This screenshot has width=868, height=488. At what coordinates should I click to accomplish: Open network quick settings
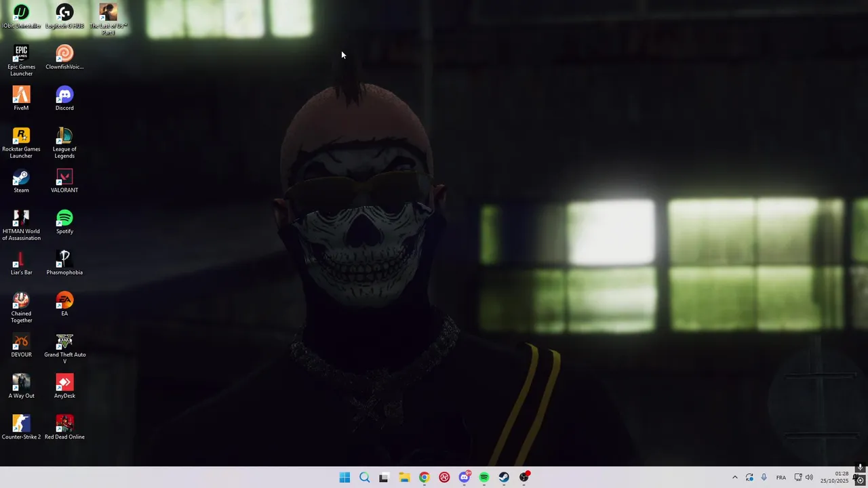point(798,477)
